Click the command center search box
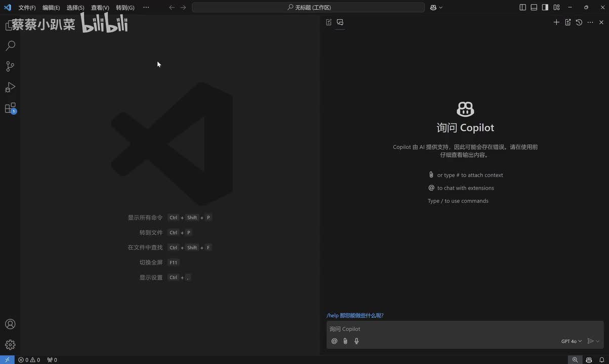 (x=309, y=8)
